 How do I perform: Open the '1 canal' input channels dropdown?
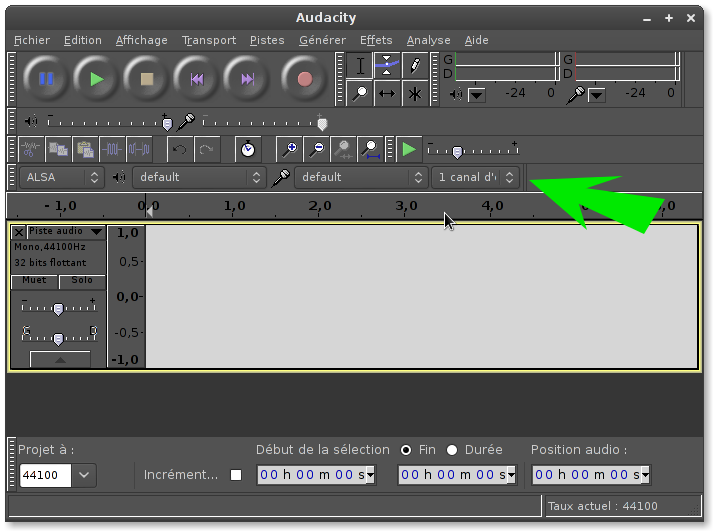tap(475, 177)
